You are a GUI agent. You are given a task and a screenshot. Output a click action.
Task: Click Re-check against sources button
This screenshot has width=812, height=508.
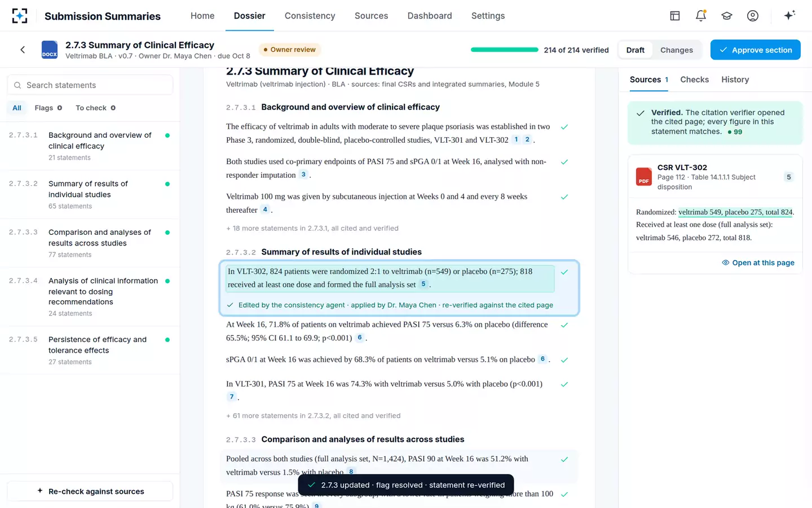click(90, 491)
